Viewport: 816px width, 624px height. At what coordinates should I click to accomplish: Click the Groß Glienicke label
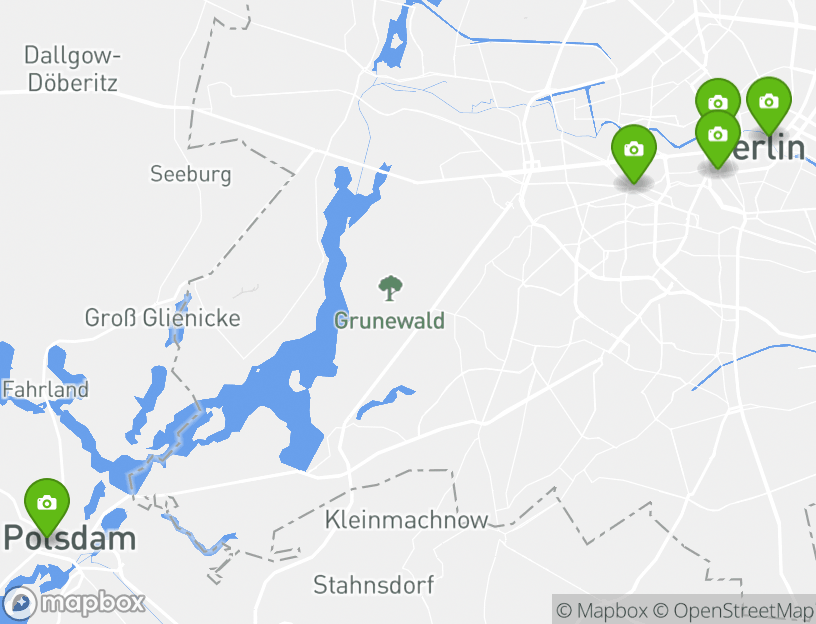(x=162, y=318)
